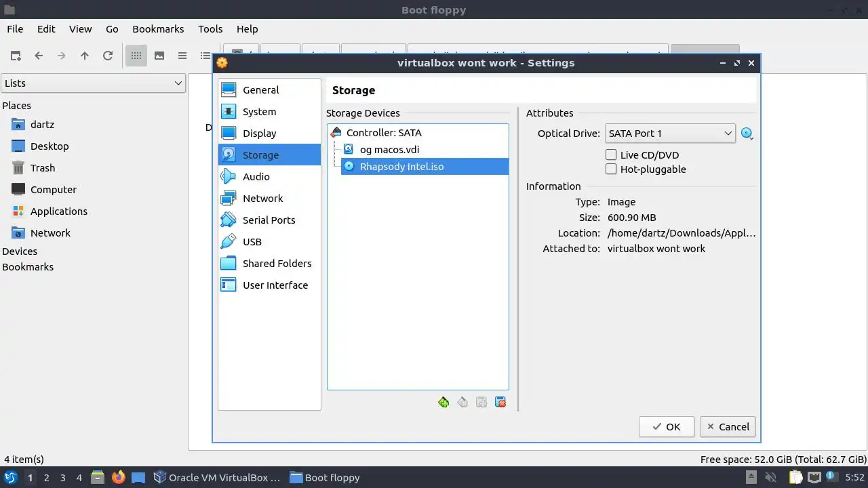The image size is (868, 488).
Task: Click the /home/dartz/Downloads location text
Action: coord(682,233)
